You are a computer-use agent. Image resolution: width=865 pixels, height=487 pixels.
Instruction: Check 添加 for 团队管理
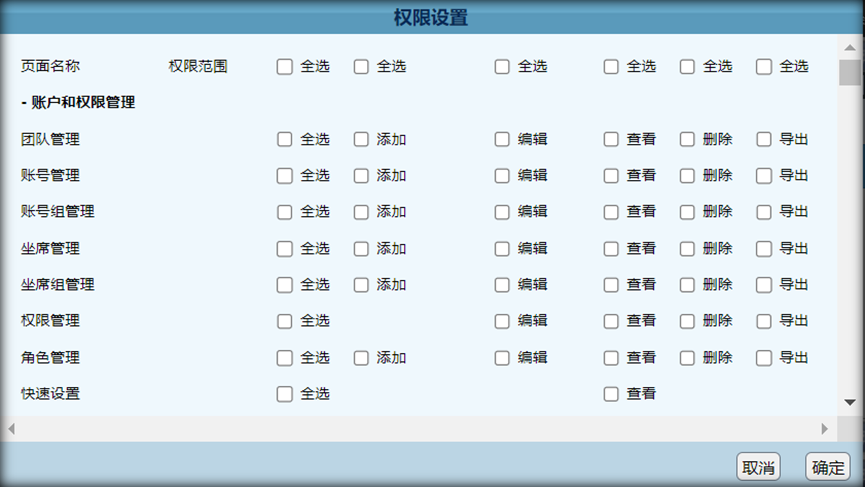coord(361,139)
